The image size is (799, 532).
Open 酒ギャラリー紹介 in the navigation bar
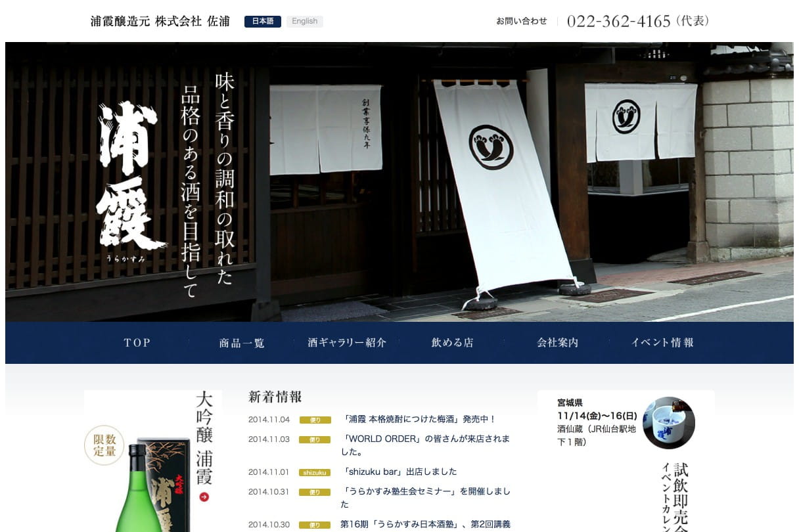(x=347, y=342)
